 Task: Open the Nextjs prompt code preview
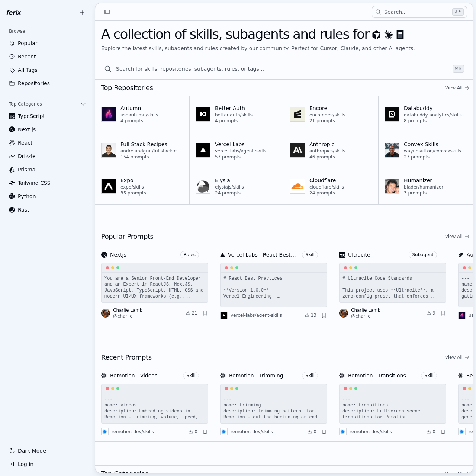(154, 283)
